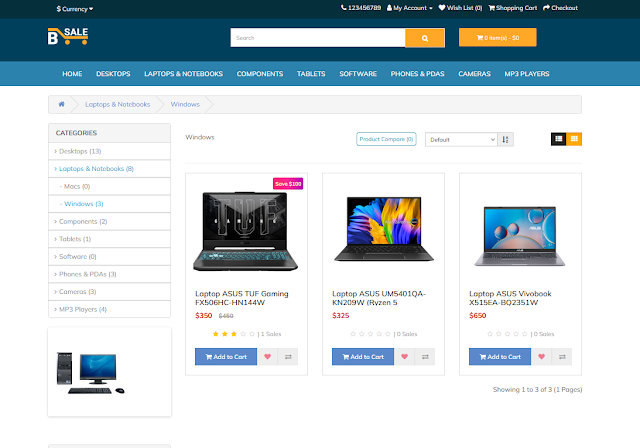This screenshot has height=448, width=640.
Task: Open PHONES & PDAS menu item
Action: point(417,74)
